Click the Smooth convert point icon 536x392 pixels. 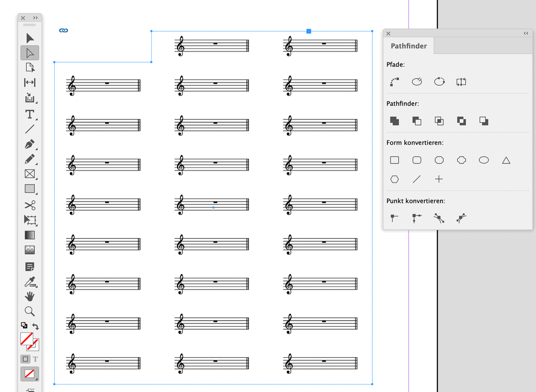pyautogui.click(x=439, y=218)
